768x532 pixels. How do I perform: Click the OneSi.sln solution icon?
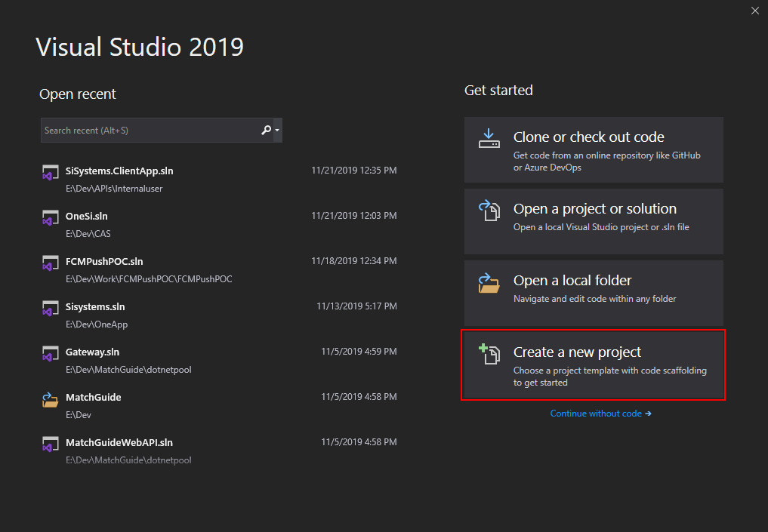pos(50,218)
